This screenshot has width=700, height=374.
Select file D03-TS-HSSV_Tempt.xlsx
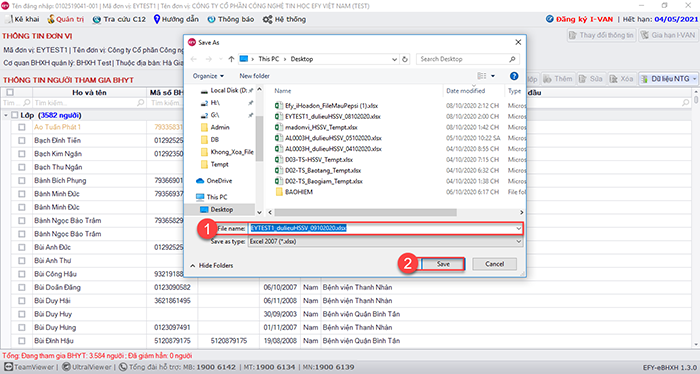314,159
